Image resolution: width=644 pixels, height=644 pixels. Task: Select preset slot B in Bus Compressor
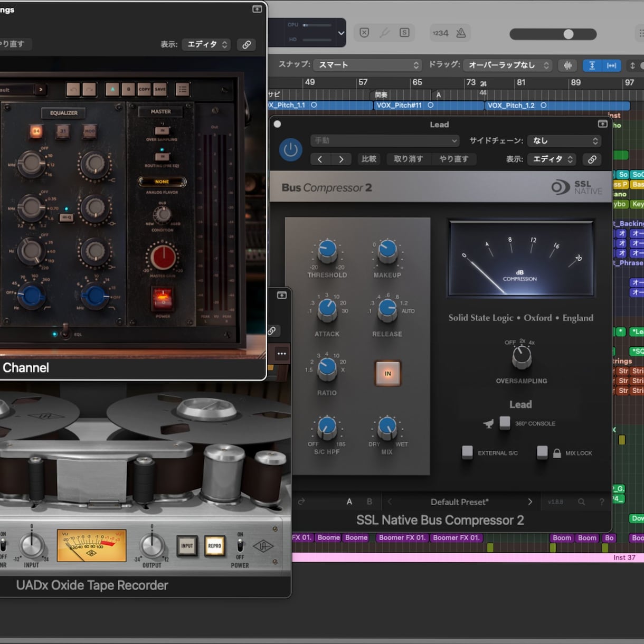370,501
